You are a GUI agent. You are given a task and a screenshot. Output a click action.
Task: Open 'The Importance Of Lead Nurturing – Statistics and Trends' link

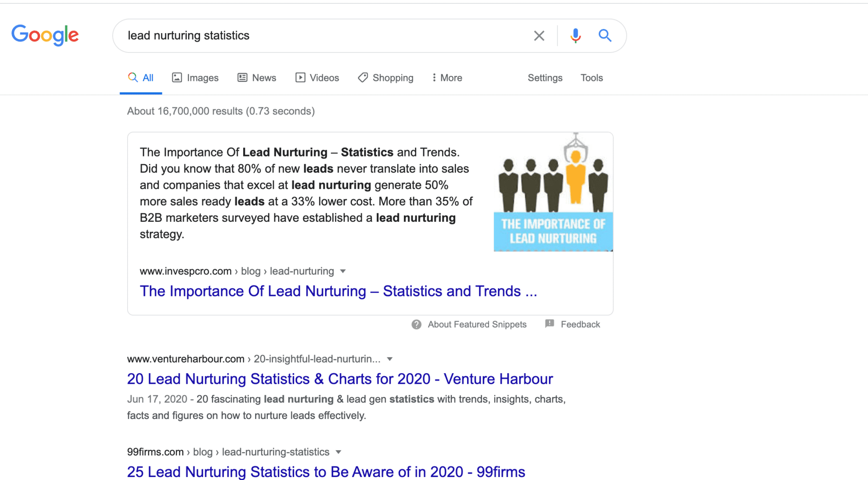click(x=338, y=291)
